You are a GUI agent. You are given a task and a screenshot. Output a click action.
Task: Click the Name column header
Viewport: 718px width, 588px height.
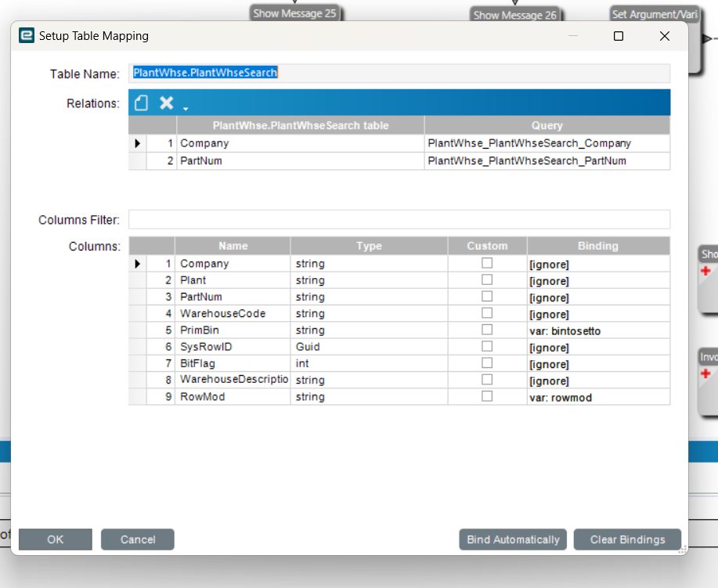(233, 246)
